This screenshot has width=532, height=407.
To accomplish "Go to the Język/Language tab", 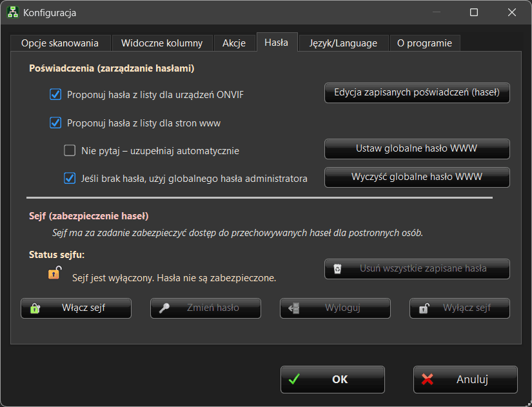I will click(343, 43).
